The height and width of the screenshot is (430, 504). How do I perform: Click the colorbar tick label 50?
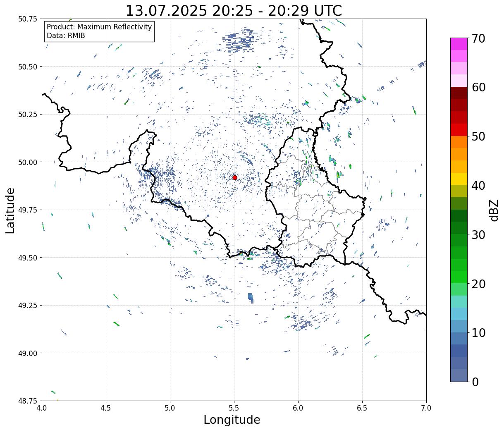pyautogui.click(x=478, y=136)
